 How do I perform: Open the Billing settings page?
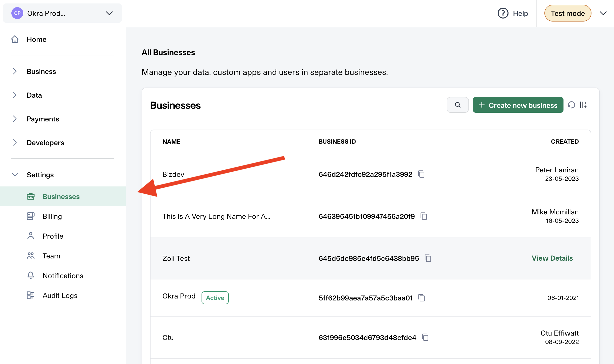(x=52, y=216)
